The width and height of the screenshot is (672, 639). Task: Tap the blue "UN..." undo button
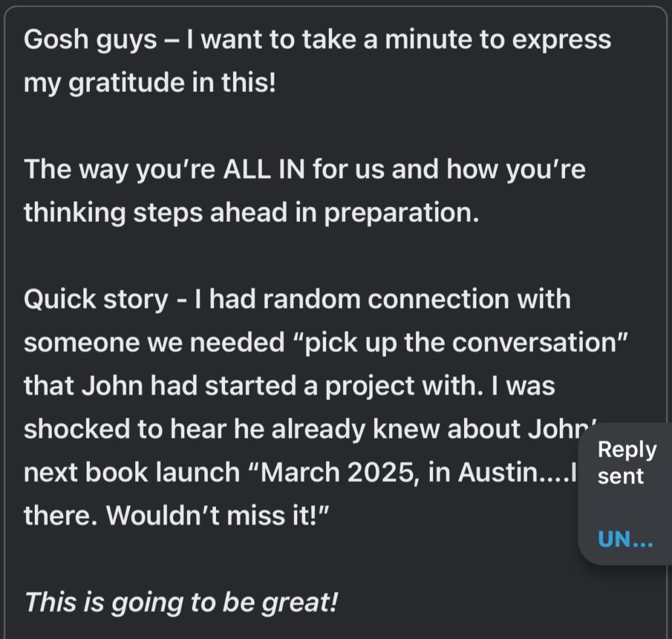pos(625,539)
